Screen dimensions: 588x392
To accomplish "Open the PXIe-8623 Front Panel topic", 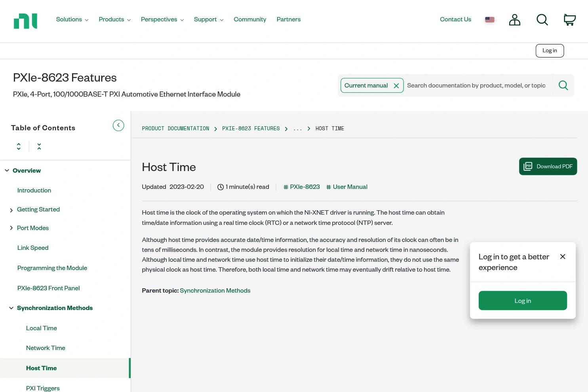I will tap(49, 288).
